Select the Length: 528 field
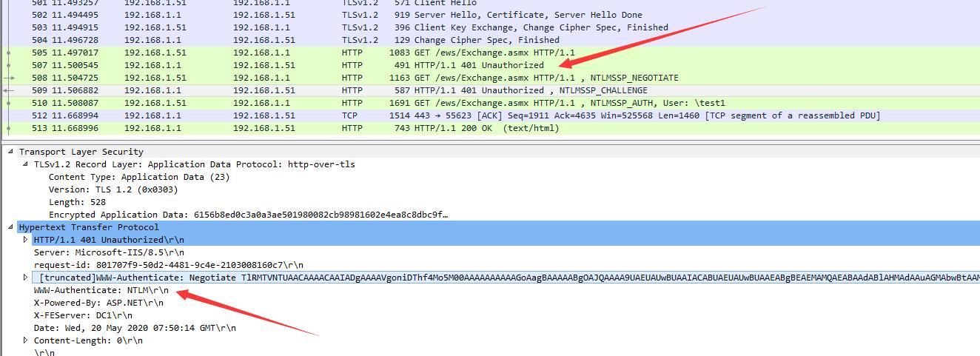 pyautogui.click(x=77, y=202)
